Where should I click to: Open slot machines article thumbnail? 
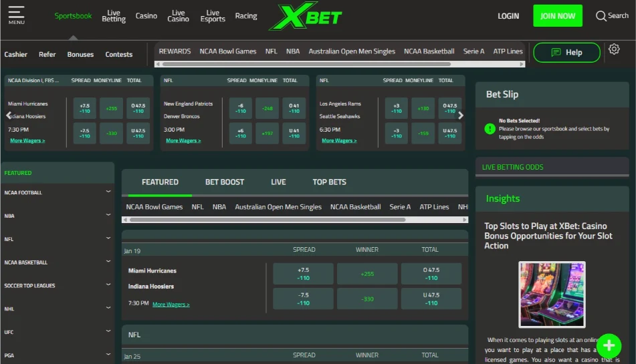552,295
